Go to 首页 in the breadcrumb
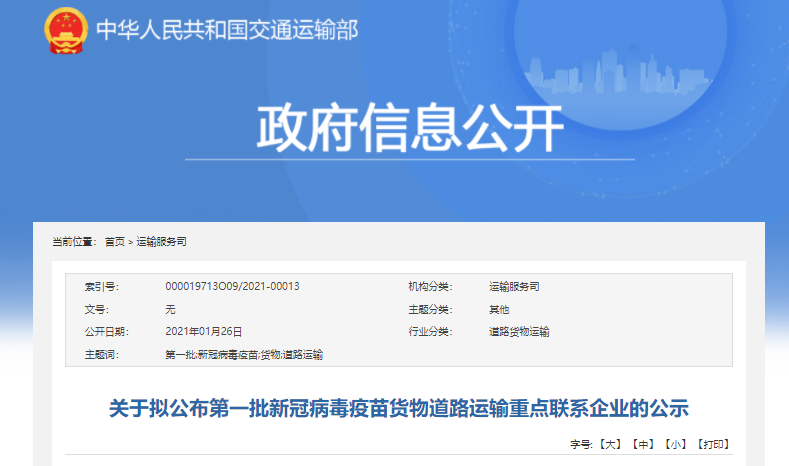 [115, 242]
